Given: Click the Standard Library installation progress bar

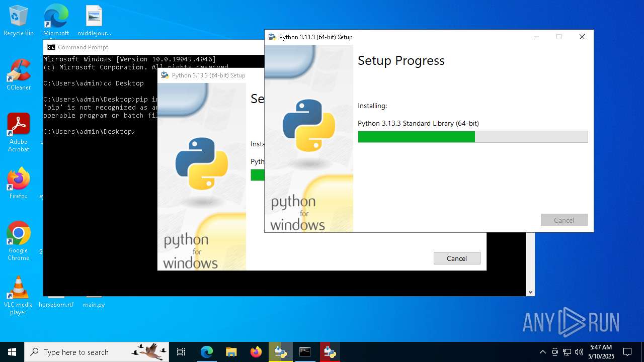Looking at the screenshot, I should (473, 137).
